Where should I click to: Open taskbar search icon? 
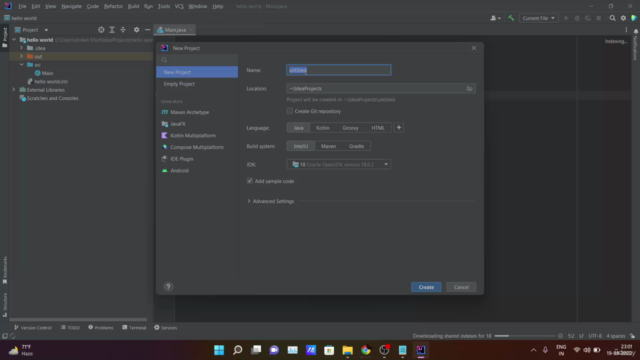(238, 350)
